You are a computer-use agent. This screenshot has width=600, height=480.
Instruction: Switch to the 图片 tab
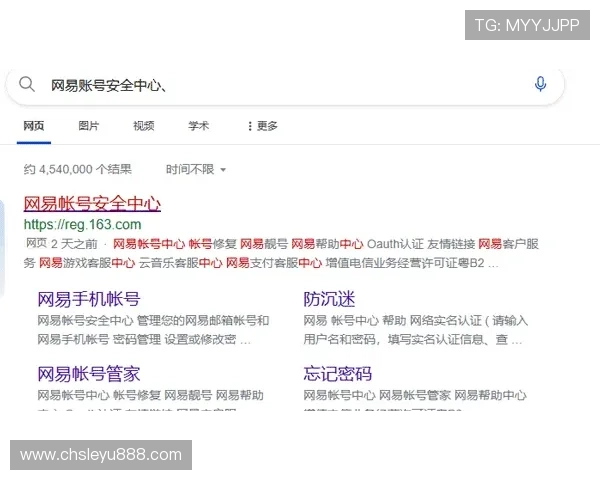(89, 126)
